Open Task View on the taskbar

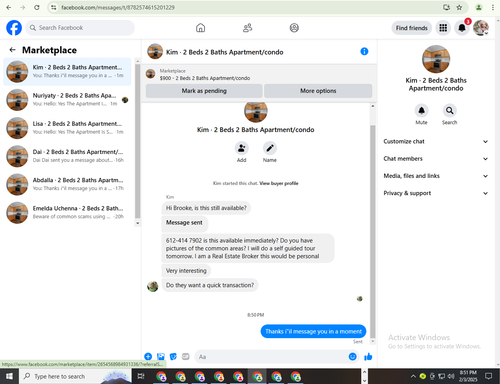tap(141, 376)
